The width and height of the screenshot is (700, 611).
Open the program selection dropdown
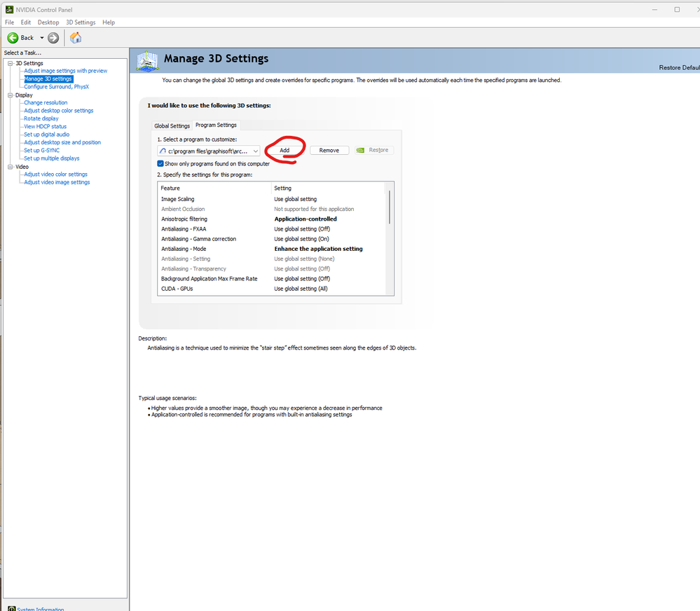click(x=209, y=151)
